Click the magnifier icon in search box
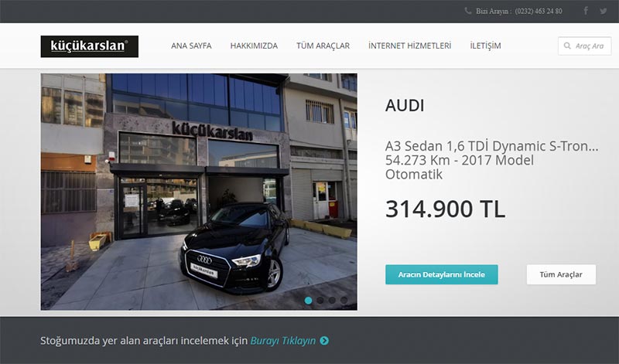 567,46
